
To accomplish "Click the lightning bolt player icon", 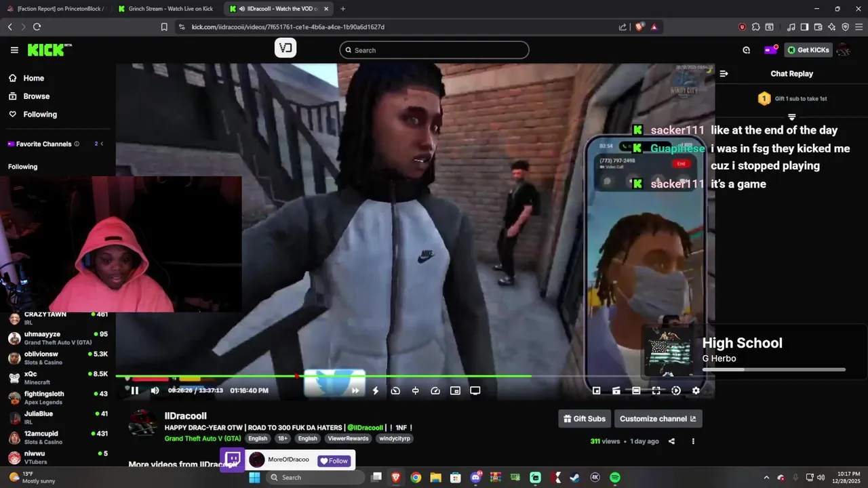I will click(x=375, y=390).
